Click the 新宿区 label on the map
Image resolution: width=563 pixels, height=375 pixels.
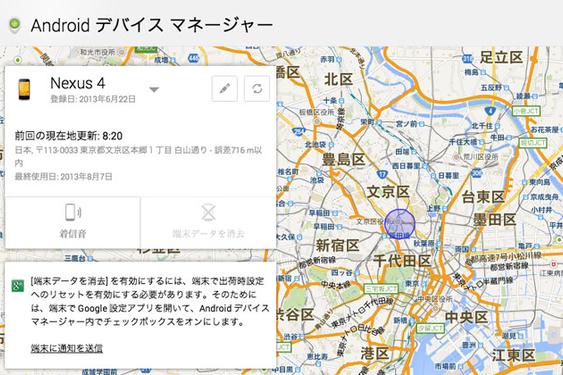338,246
